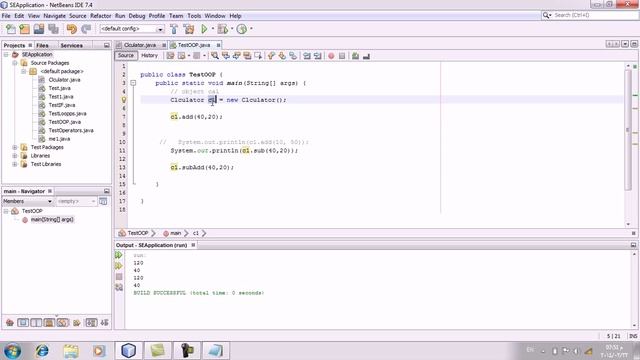Click the New File toolbar icon
The width and height of the screenshot is (640, 360).
pyautogui.click(x=11, y=29)
